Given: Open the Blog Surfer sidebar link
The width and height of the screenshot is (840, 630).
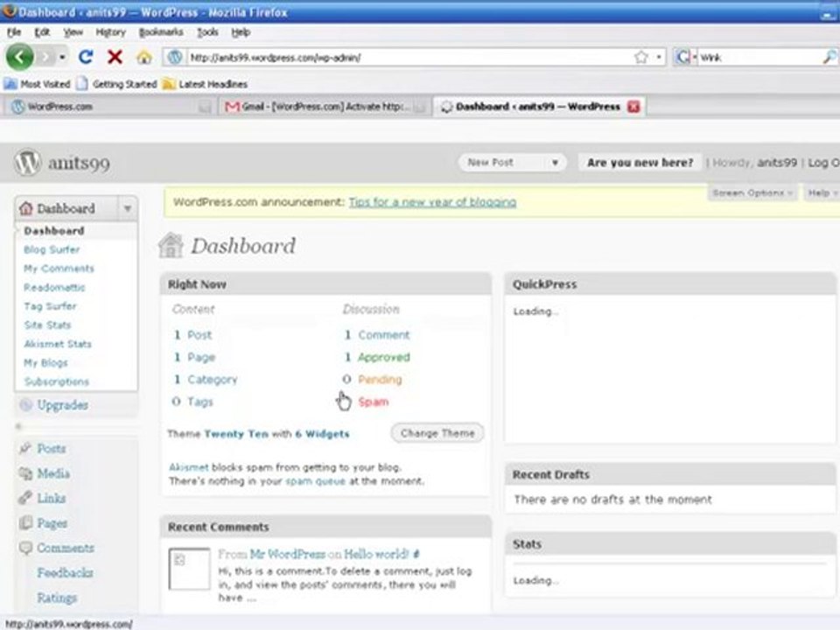Looking at the screenshot, I should [52, 249].
